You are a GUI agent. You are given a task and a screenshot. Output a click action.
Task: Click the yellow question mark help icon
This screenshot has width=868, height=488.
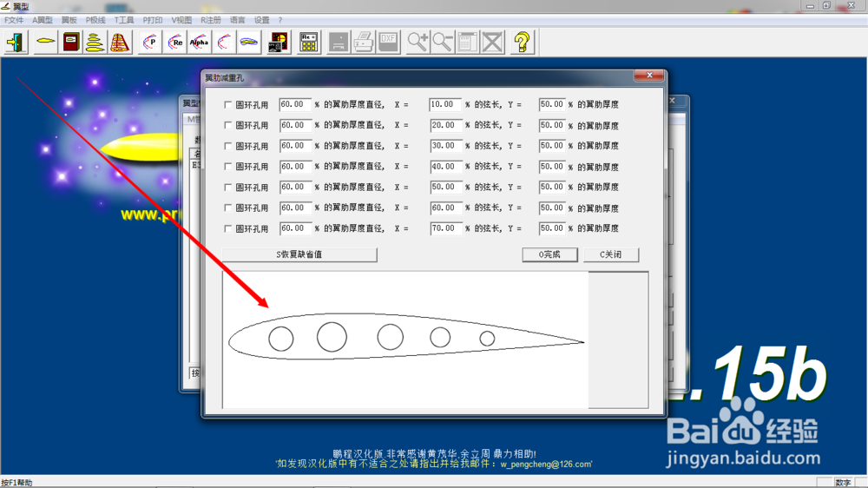(x=522, y=42)
